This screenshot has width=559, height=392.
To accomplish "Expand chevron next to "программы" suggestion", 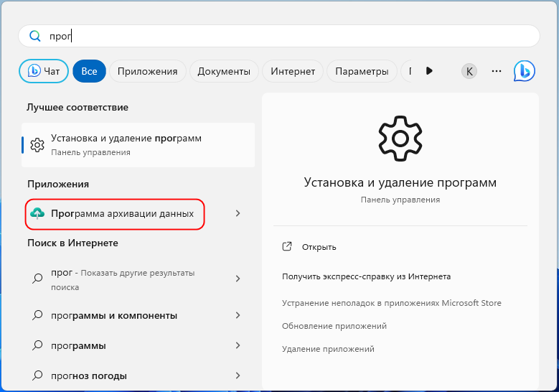I will [x=238, y=345].
